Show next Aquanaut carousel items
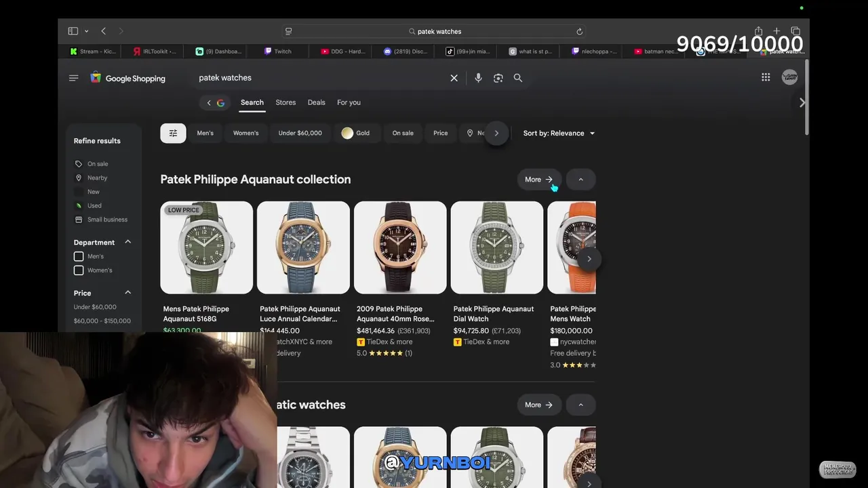Image resolution: width=868 pixels, height=488 pixels. [589, 259]
